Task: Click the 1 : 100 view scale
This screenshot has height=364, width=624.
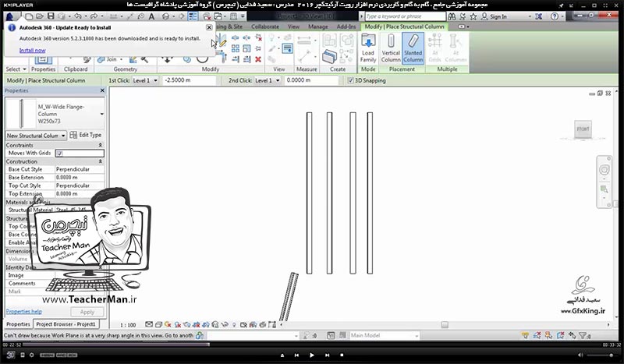Action: click(x=128, y=325)
